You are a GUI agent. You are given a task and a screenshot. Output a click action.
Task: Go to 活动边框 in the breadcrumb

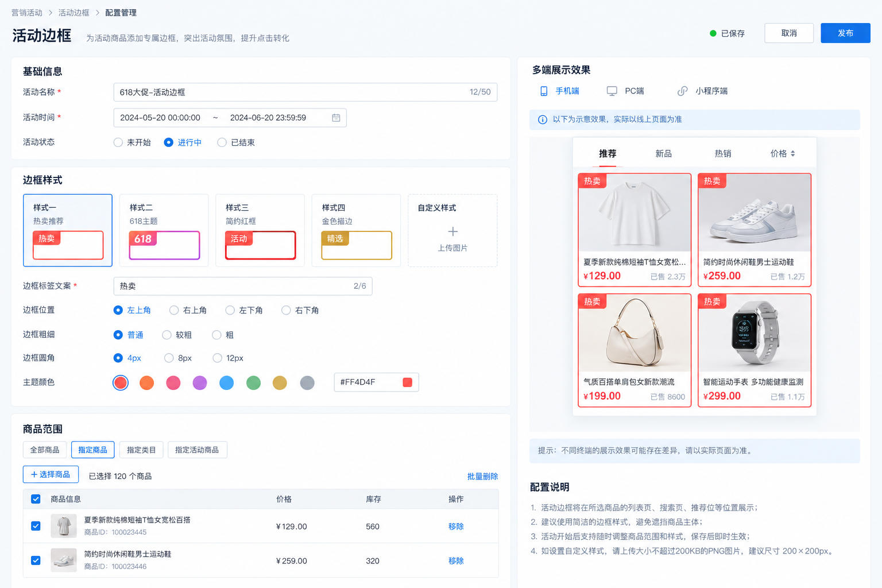click(x=73, y=13)
